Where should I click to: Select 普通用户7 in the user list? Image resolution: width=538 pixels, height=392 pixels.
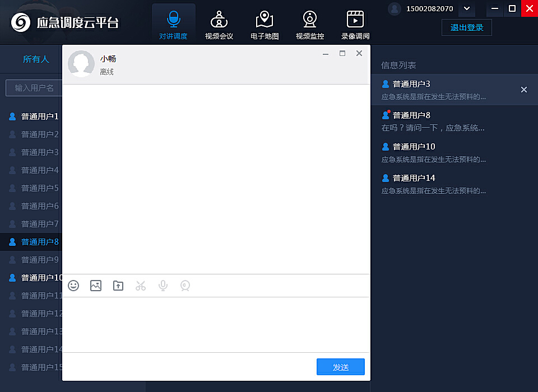coord(31,223)
